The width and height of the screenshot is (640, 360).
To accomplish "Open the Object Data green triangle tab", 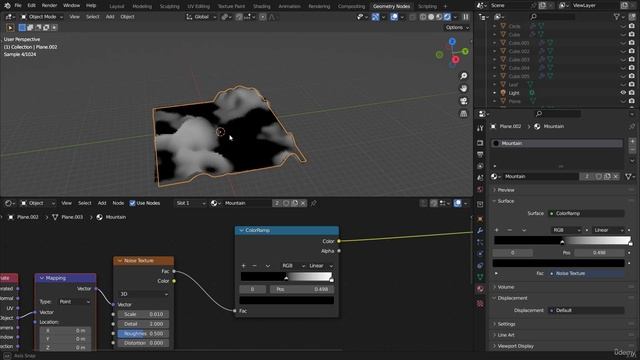I will 480,277.
